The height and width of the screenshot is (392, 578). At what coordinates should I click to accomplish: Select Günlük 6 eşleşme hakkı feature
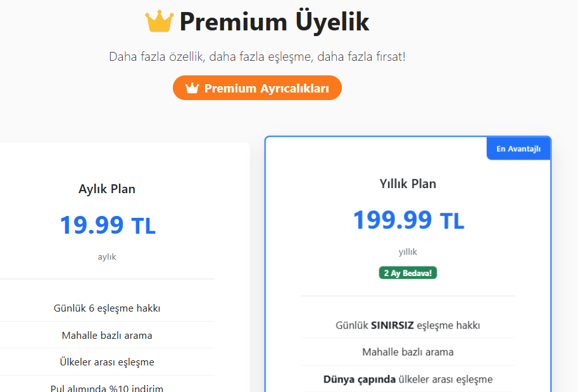coord(107,308)
